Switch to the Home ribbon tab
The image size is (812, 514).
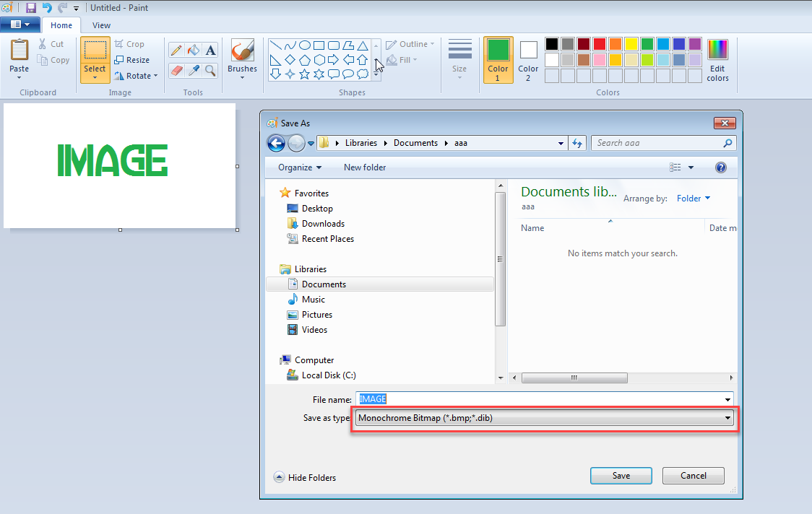[x=61, y=25]
